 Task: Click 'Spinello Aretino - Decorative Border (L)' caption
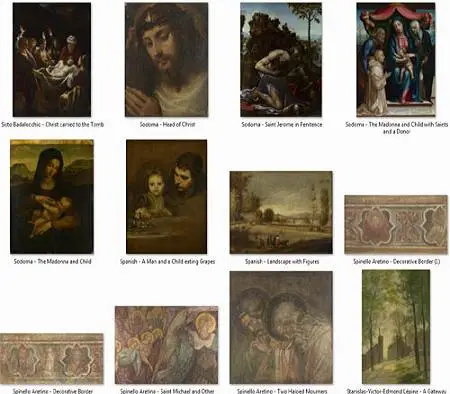(x=397, y=261)
